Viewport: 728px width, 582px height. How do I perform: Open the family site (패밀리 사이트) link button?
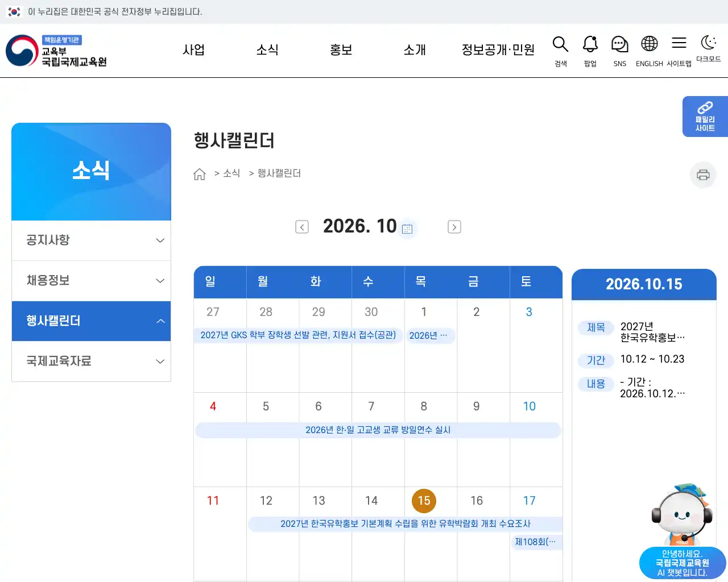click(x=705, y=117)
